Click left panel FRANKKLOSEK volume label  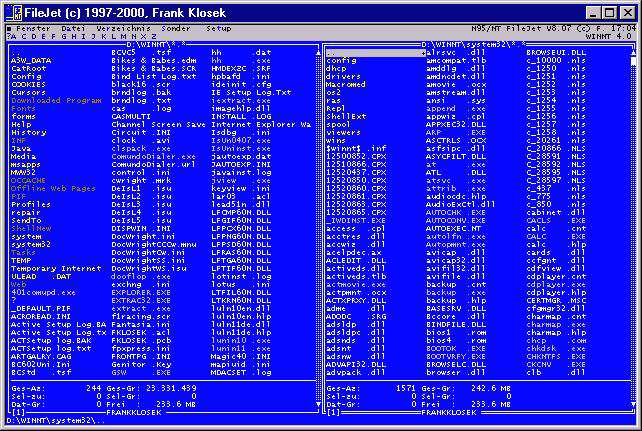134,413
